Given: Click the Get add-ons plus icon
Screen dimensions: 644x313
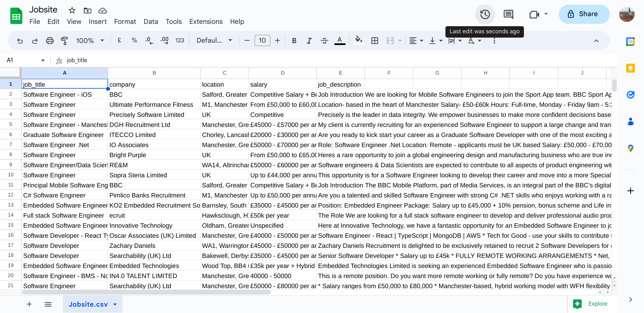Looking at the screenshot, I should pos(631,191).
